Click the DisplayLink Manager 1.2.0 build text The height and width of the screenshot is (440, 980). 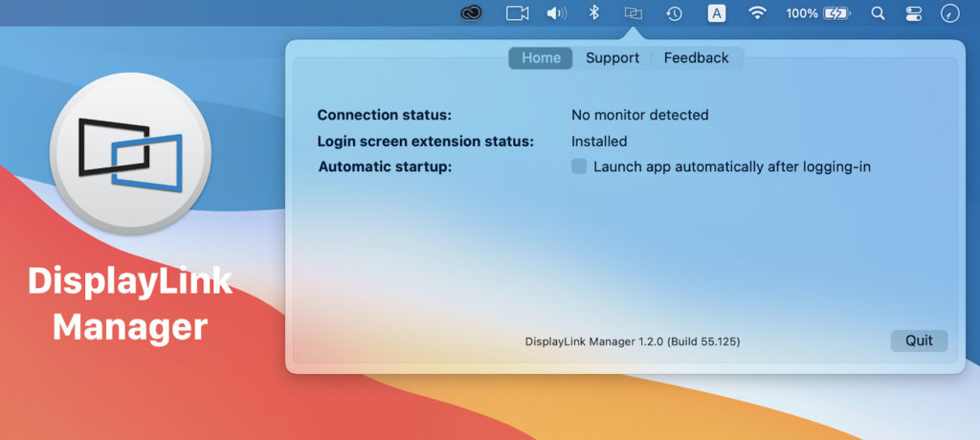click(x=633, y=341)
